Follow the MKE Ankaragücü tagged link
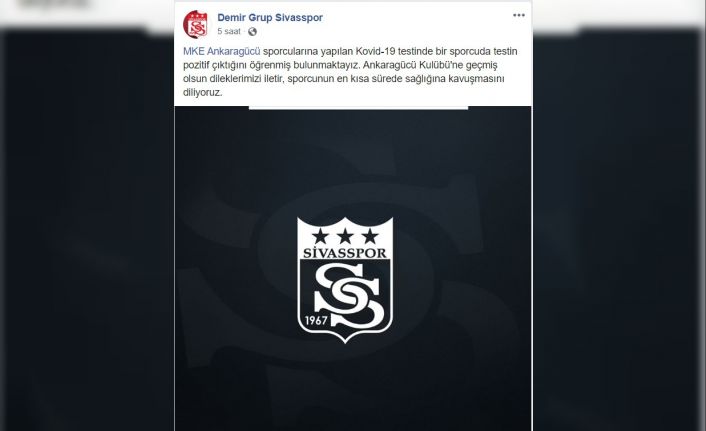 (x=222, y=51)
